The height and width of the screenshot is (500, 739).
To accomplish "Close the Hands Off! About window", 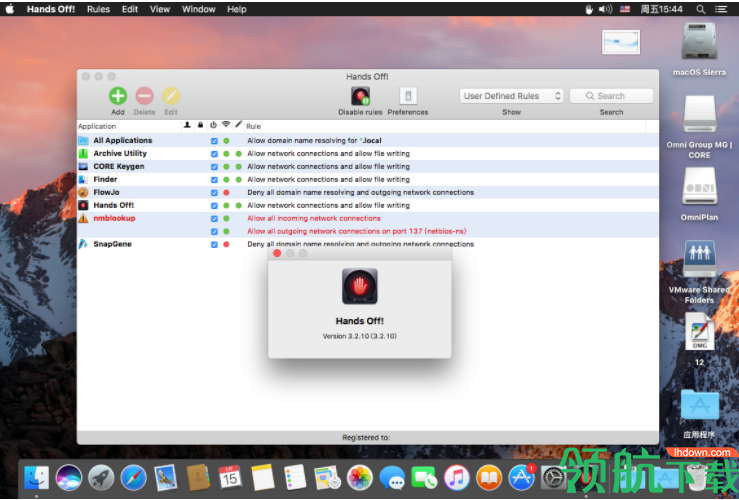I will tap(277, 254).
